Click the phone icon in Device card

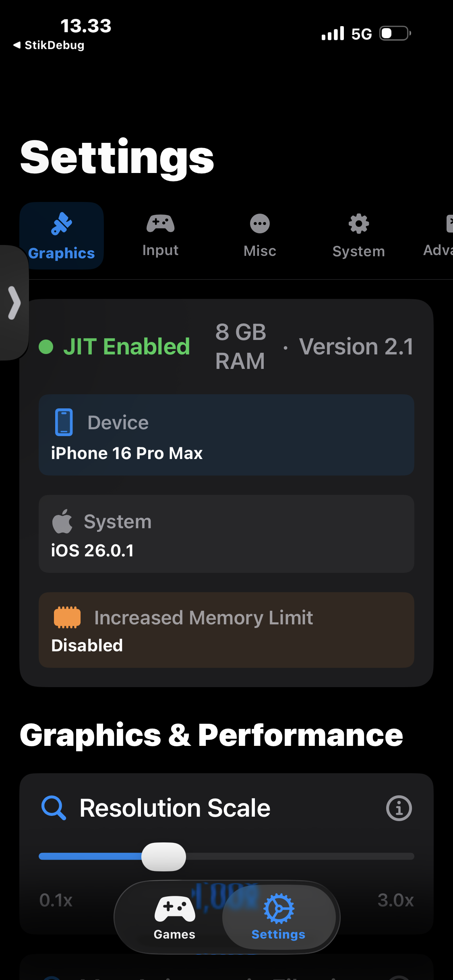pos(64,422)
